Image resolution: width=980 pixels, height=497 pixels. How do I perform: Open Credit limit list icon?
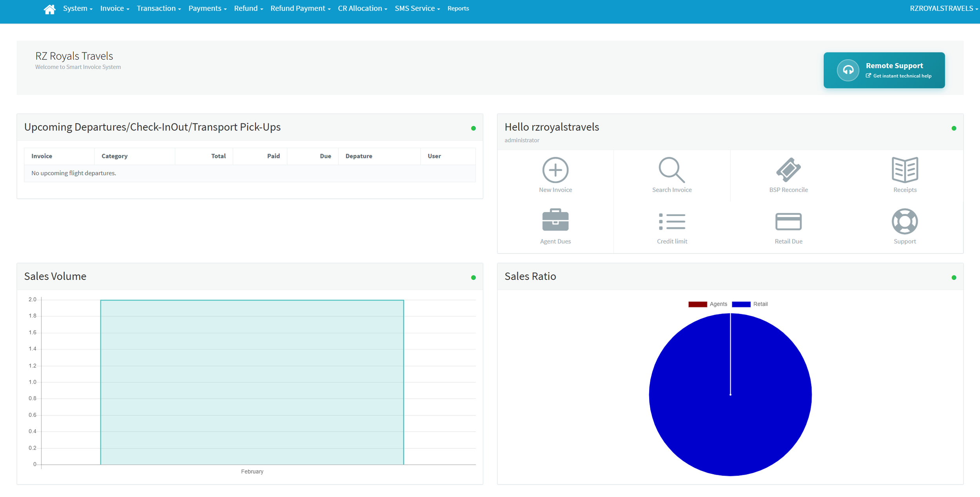click(x=671, y=221)
